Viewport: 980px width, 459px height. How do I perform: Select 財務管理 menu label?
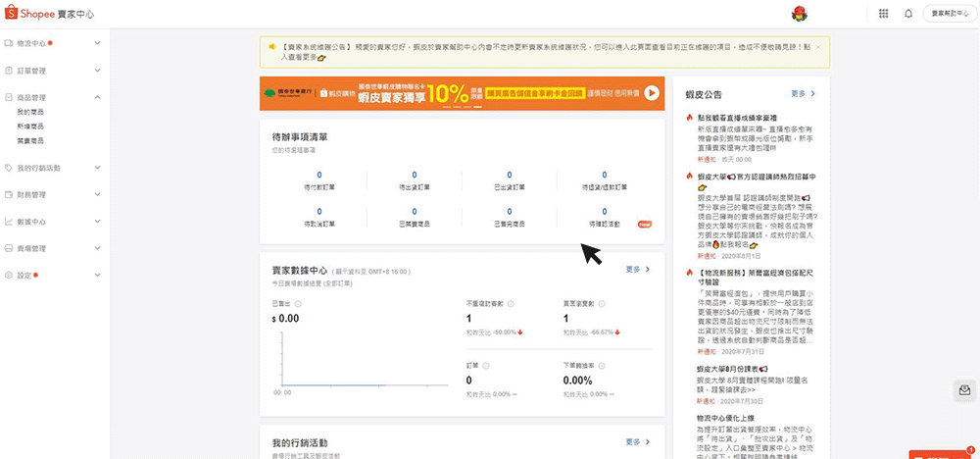[31, 194]
